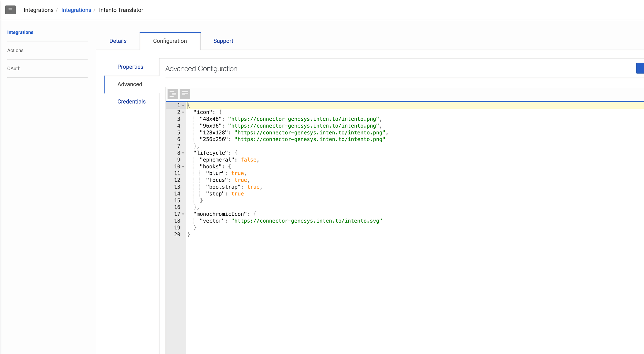This screenshot has height=354, width=644.
Task: Click the first Integrations breadcrumb text
Action: pyautogui.click(x=38, y=10)
